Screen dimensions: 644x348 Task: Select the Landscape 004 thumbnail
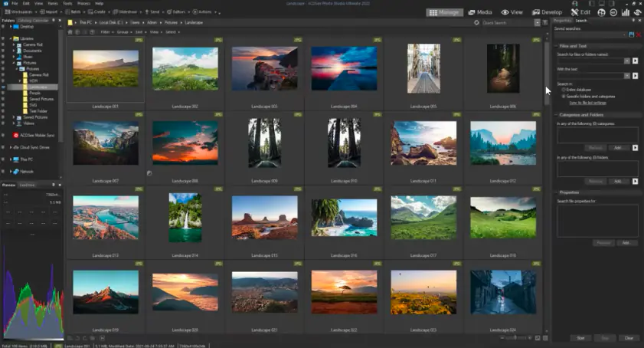pyautogui.click(x=344, y=68)
